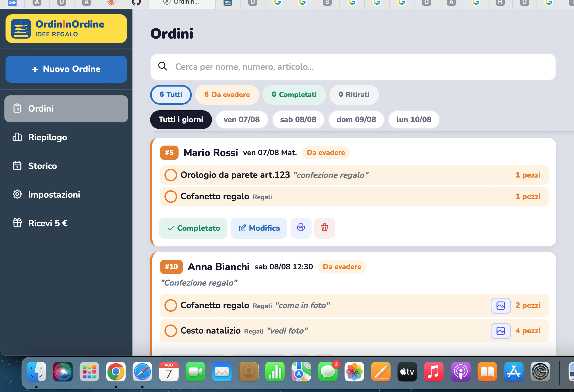Open Mail app in the dock

point(222,372)
